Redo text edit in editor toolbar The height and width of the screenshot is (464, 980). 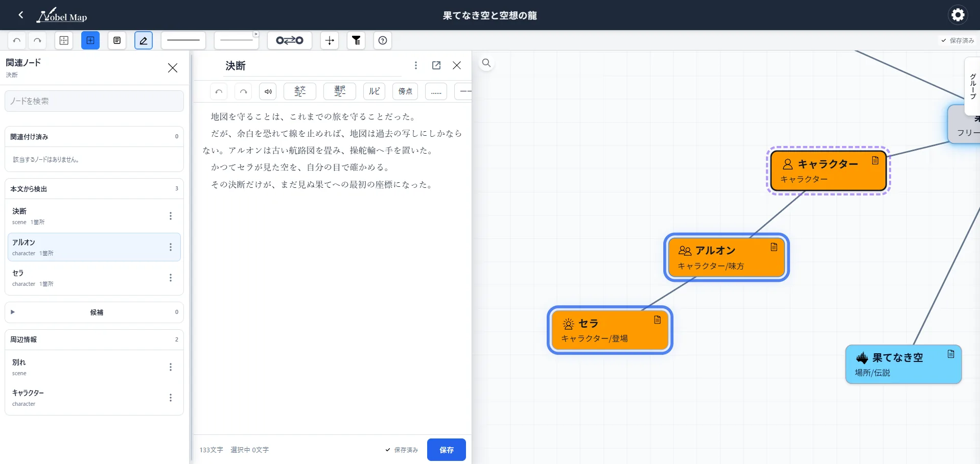pos(243,91)
